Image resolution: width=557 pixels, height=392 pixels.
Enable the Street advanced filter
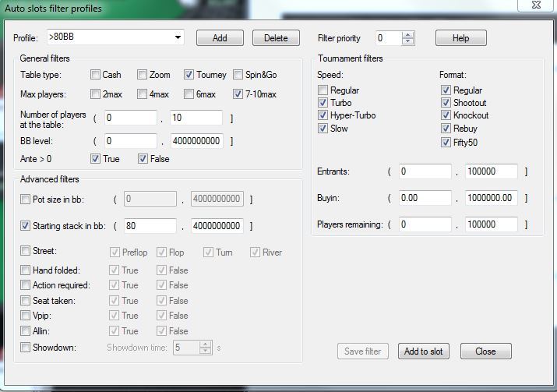click(x=25, y=251)
